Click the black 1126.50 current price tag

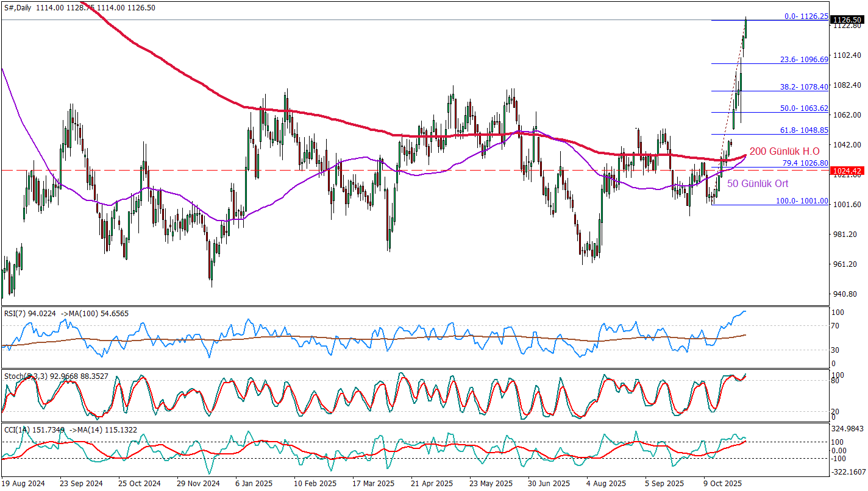point(847,19)
